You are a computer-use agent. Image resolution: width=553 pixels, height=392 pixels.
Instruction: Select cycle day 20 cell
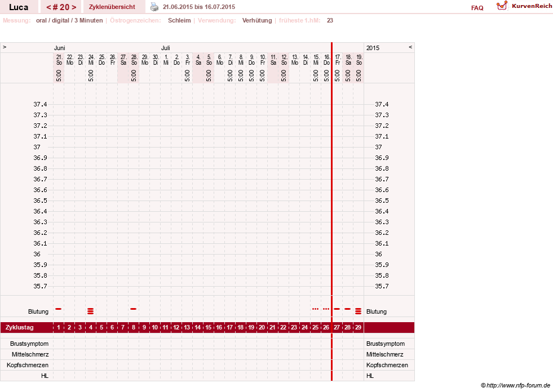click(x=262, y=327)
